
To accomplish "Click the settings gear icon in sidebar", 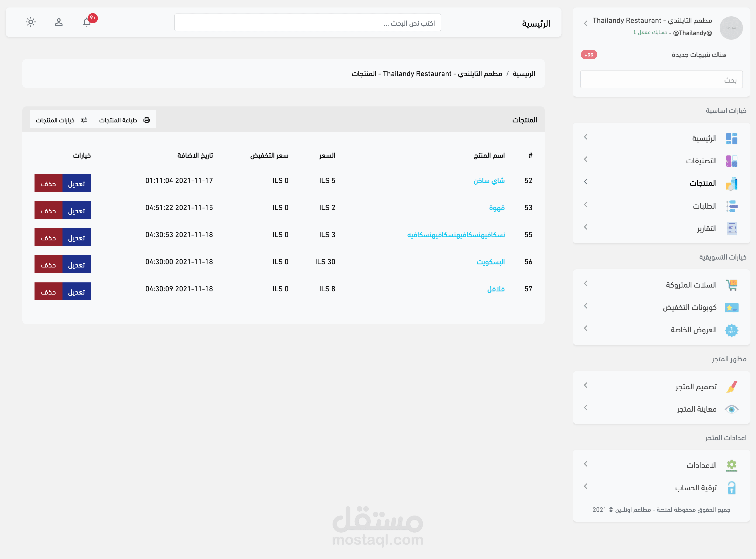I will pyautogui.click(x=731, y=465).
